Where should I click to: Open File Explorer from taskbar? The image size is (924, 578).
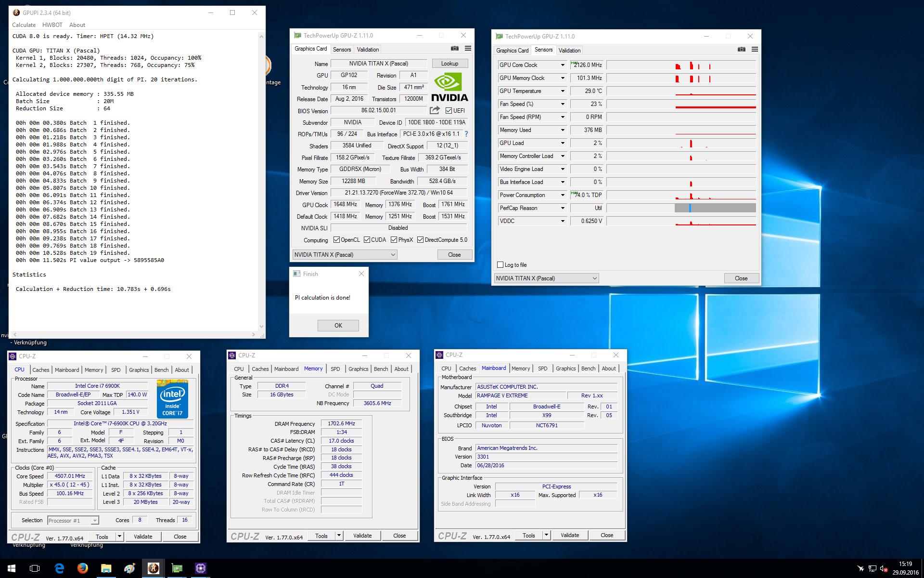(x=106, y=568)
